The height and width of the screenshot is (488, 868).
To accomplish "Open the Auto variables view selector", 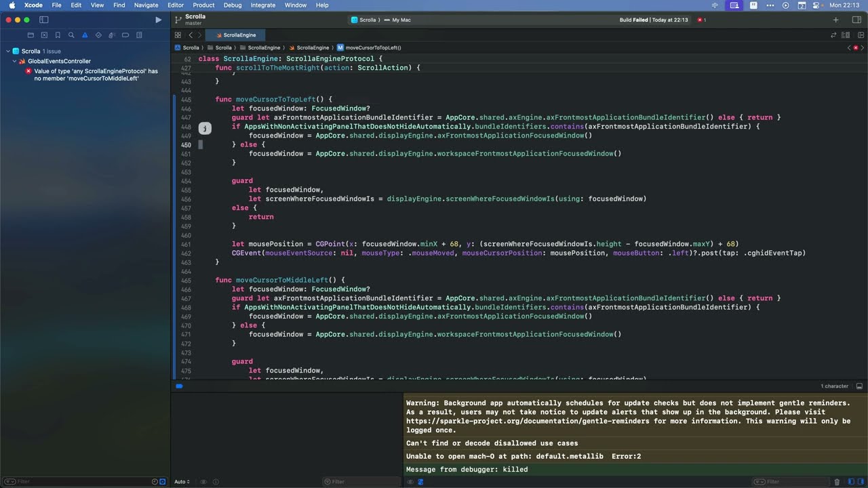I will (x=182, y=482).
